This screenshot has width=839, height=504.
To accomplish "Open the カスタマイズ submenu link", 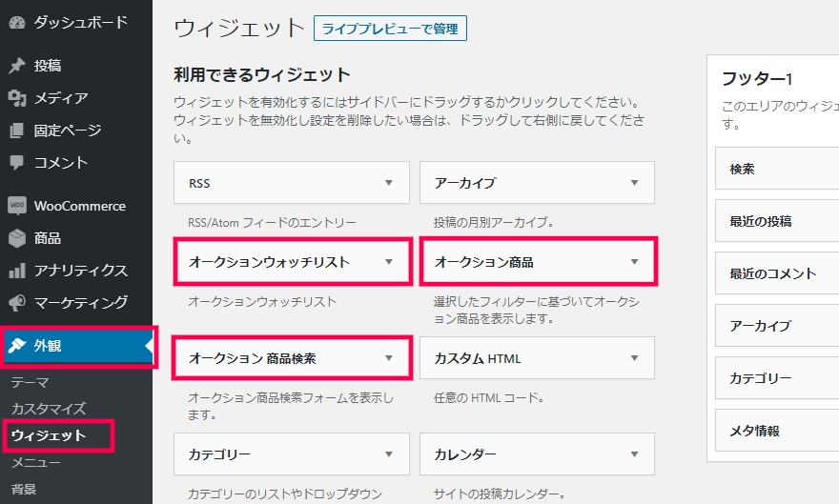I will (49, 409).
